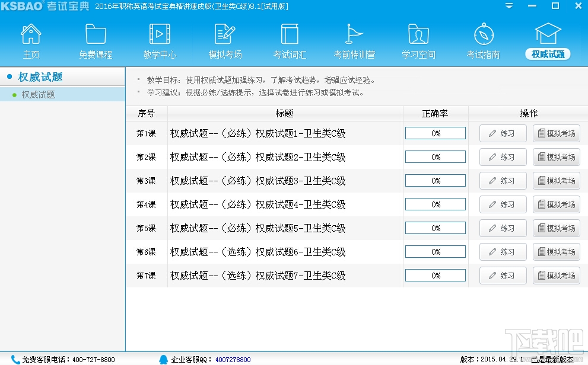
Task: Start 练习 for 权威试题2
Action: point(503,157)
